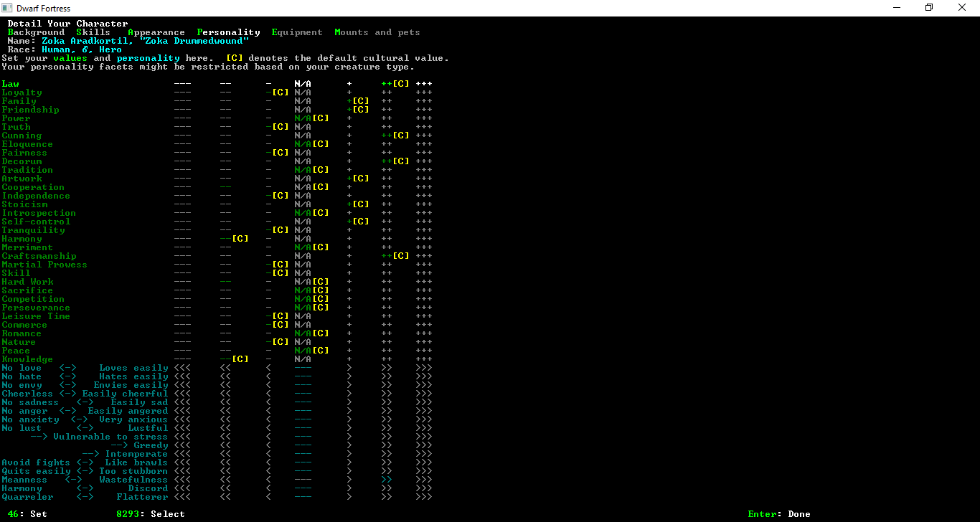Set No hate/Hates easily to <<<
Viewport: 980px width, 522px height.
click(x=182, y=376)
